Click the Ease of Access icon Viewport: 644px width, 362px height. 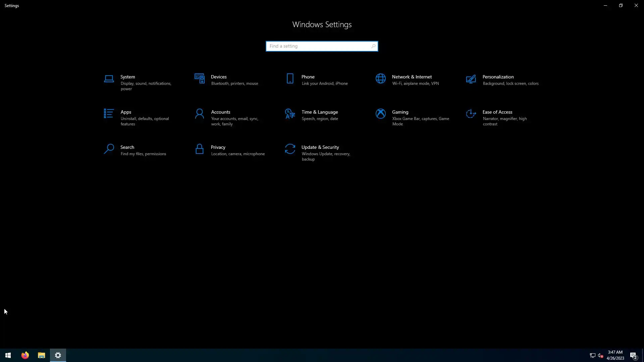[471, 114]
